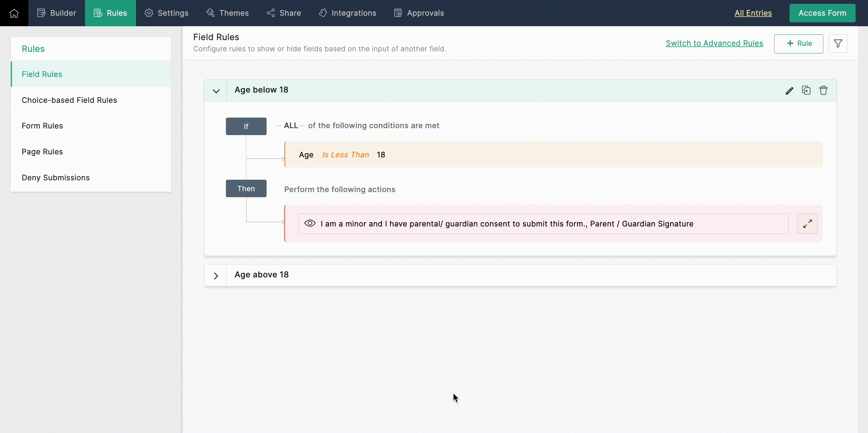868x433 pixels.
Task: Open the rules filter icon
Action: tap(838, 43)
